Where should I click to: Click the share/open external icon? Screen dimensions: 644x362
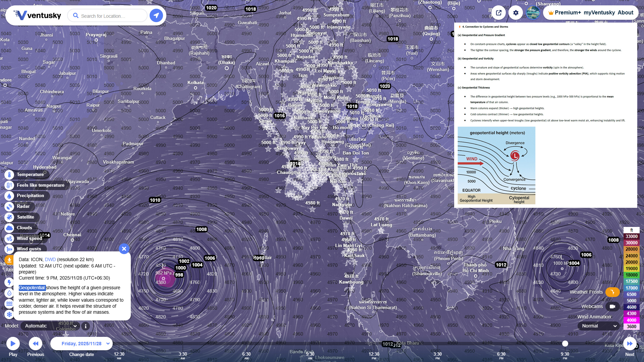coord(499,13)
